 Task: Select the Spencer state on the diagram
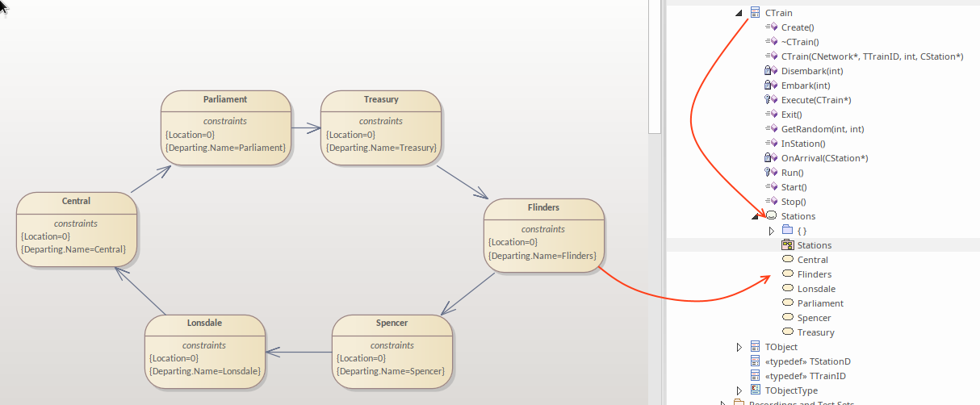[392, 351]
